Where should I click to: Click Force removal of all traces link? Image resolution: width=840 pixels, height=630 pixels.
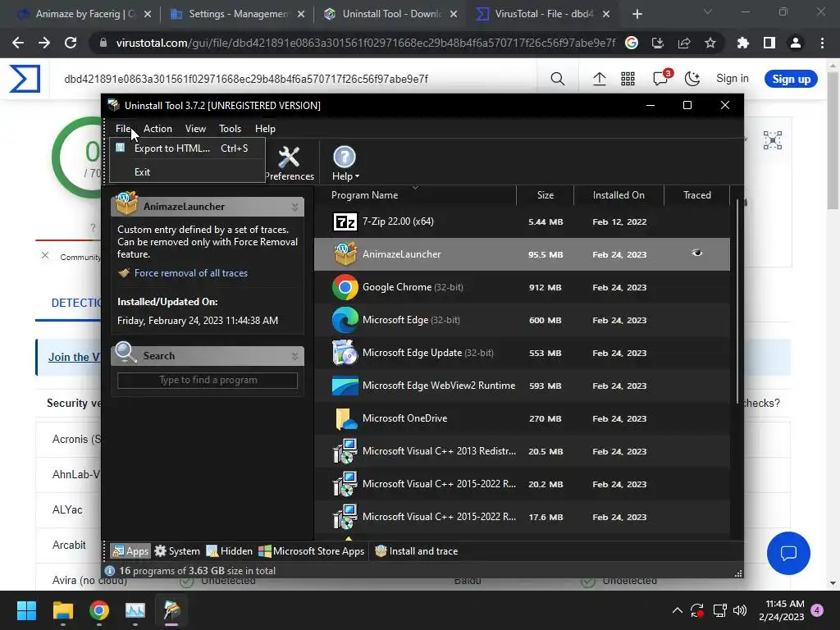coord(190,273)
